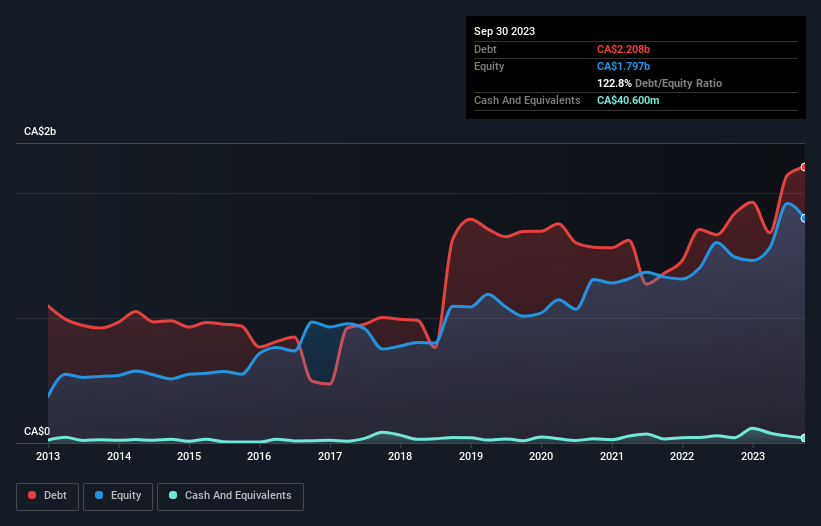Click the 2021 x-axis label
821x526 pixels.
[612, 456]
